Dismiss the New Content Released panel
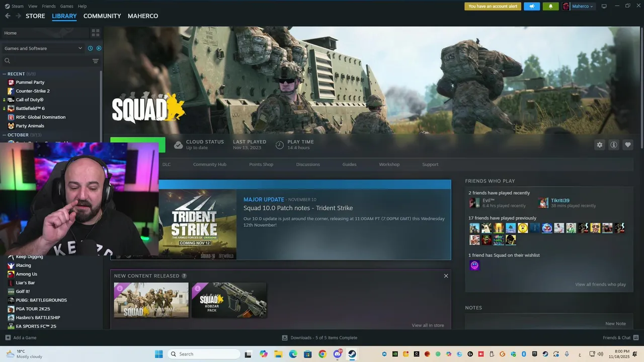The image size is (644, 362). [446, 276]
